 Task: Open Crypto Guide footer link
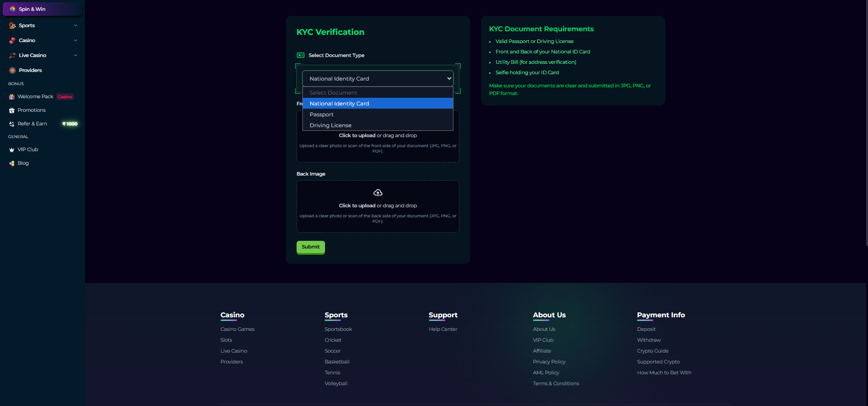[652, 351]
